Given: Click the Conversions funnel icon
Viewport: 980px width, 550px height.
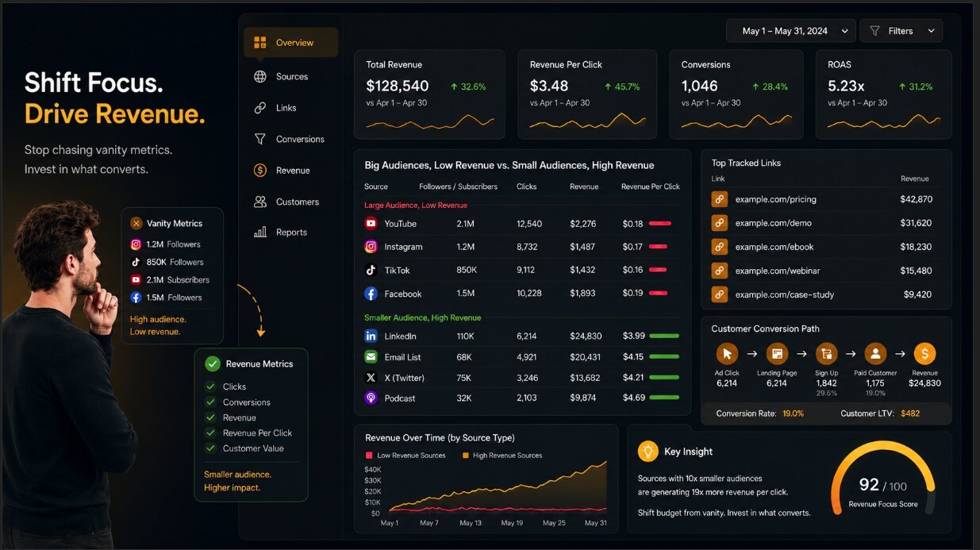Looking at the screenshot, I should [260, 139].
